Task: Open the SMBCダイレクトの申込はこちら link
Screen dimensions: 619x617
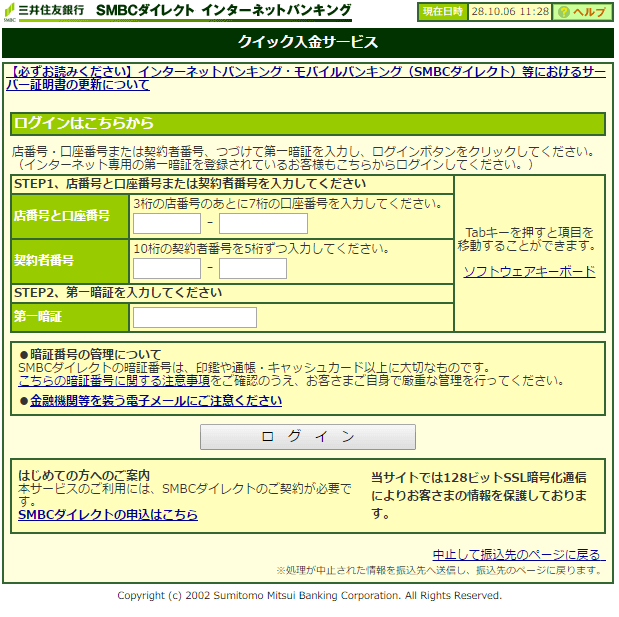Action: coord(108,514)
